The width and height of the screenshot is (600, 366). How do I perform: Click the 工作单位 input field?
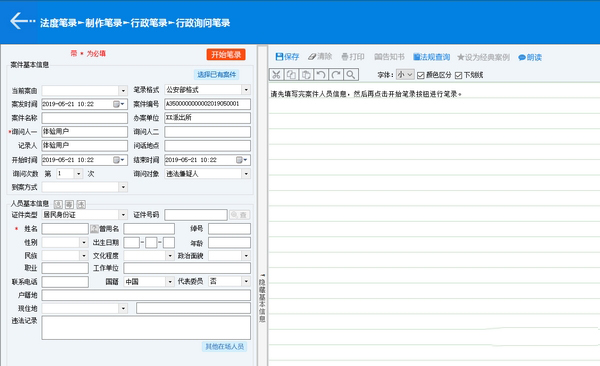[x=187, y=268]
